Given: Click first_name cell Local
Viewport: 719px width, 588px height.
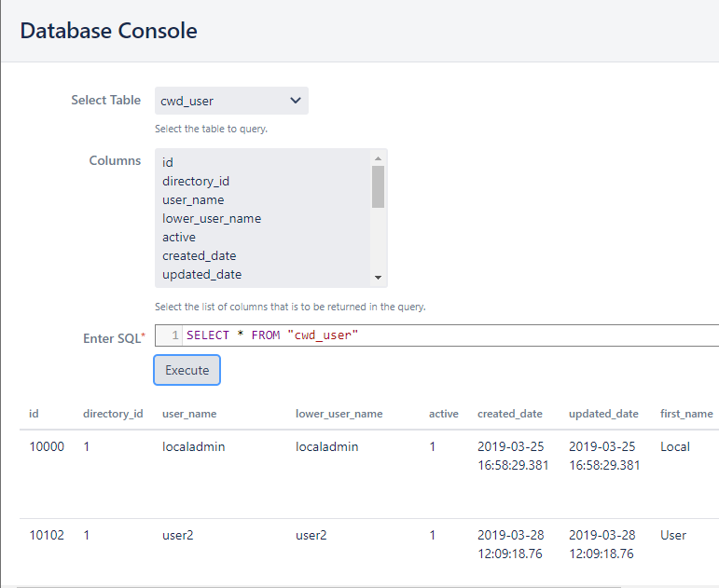Looking at the screenshot, I should 675,447.
